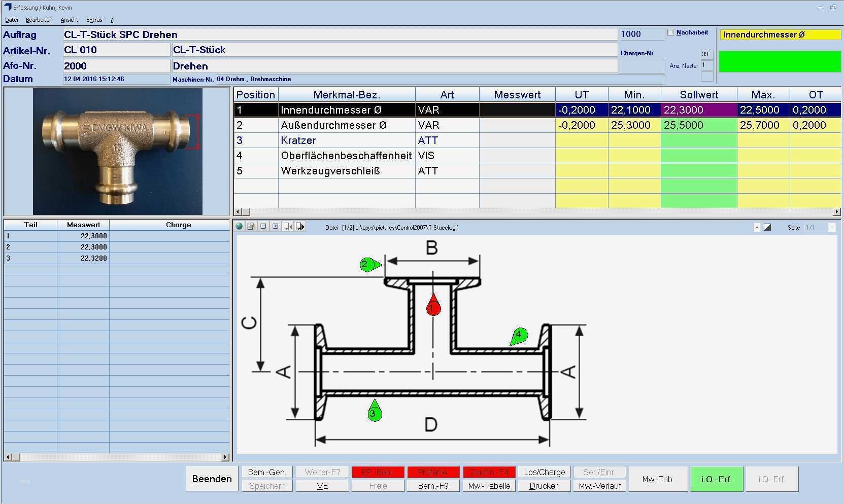Viewport: 844px width, 504px height.
Task: Select green marker 2 on the drawing
Action: coord(370,264)
